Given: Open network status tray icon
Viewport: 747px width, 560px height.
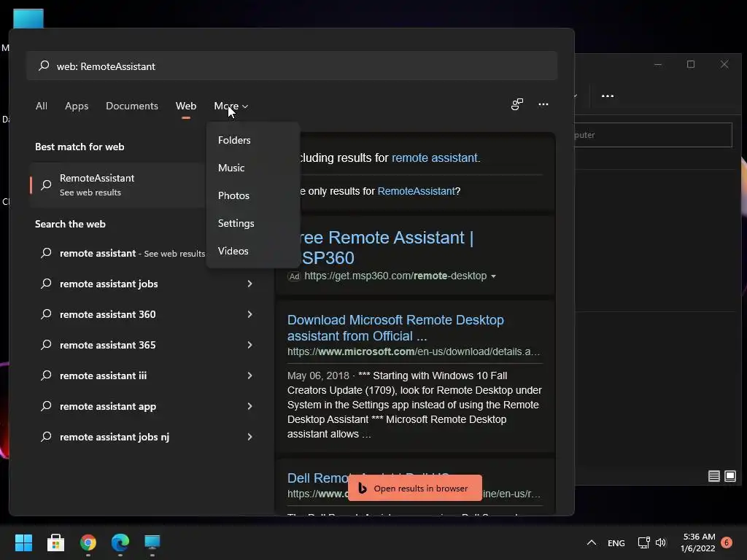Looking at the screenshot, I should click(x=643, y=542).
